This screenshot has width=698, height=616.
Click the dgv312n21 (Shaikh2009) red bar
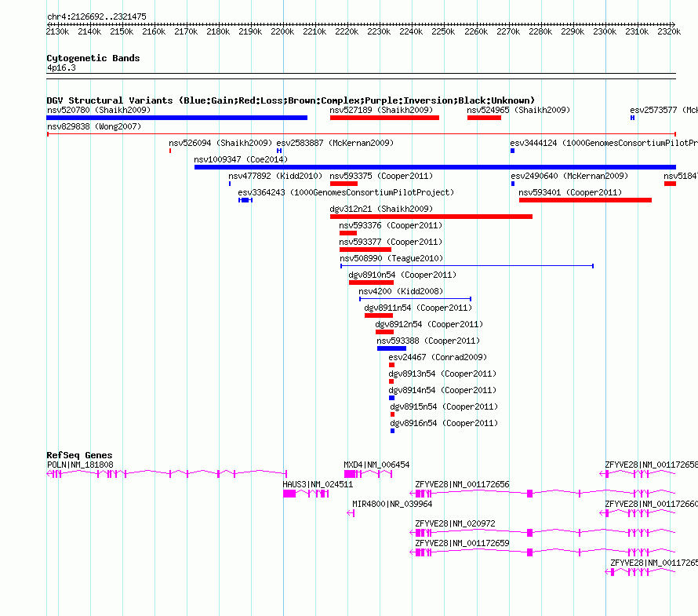click(431, 217)
